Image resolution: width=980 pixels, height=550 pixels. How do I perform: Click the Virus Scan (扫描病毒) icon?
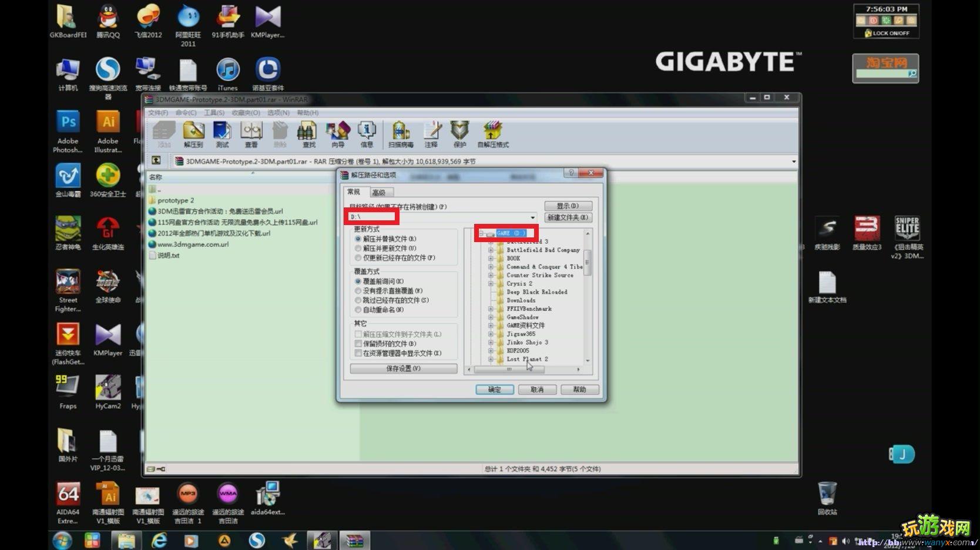(x=401, y=134)
